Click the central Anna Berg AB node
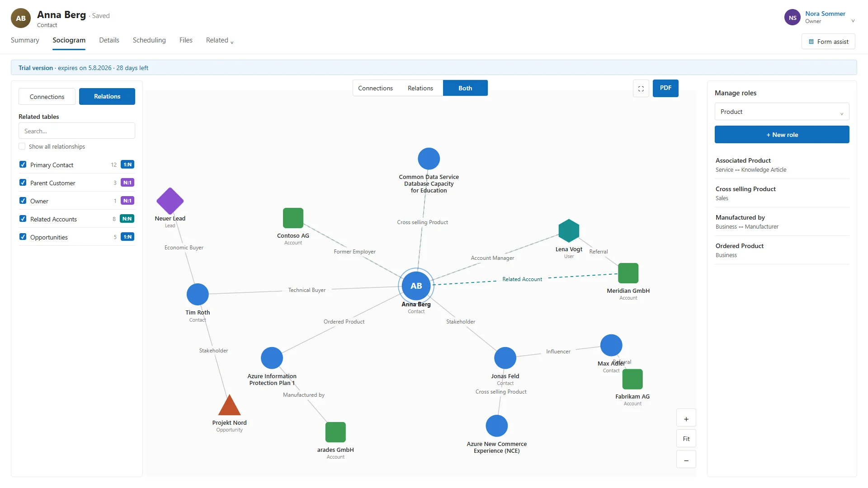 coord(416,286)
